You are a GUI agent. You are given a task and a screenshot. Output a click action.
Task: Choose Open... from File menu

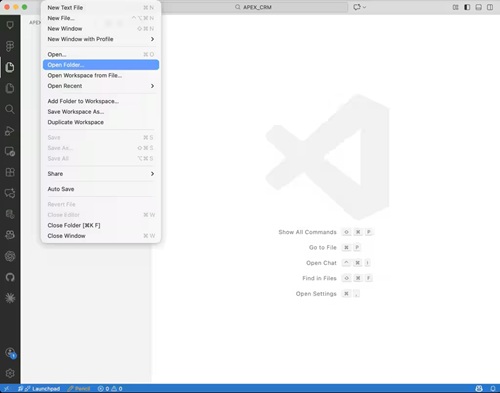[101, 54]
